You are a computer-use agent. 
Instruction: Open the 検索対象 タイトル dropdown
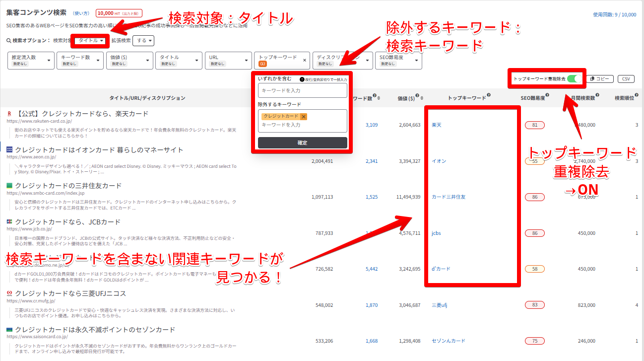pos(90,41)
